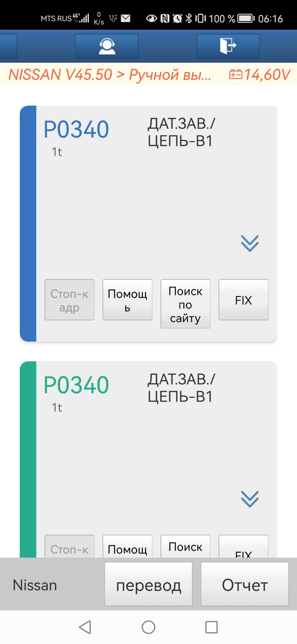Tap the Nissan label in bottom bar

coord(35,585)
